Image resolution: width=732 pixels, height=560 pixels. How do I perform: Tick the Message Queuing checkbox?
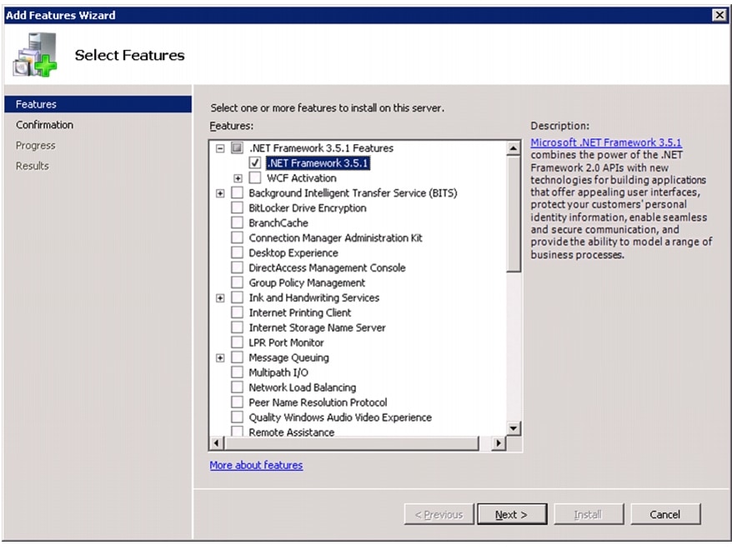coord(237,357)
